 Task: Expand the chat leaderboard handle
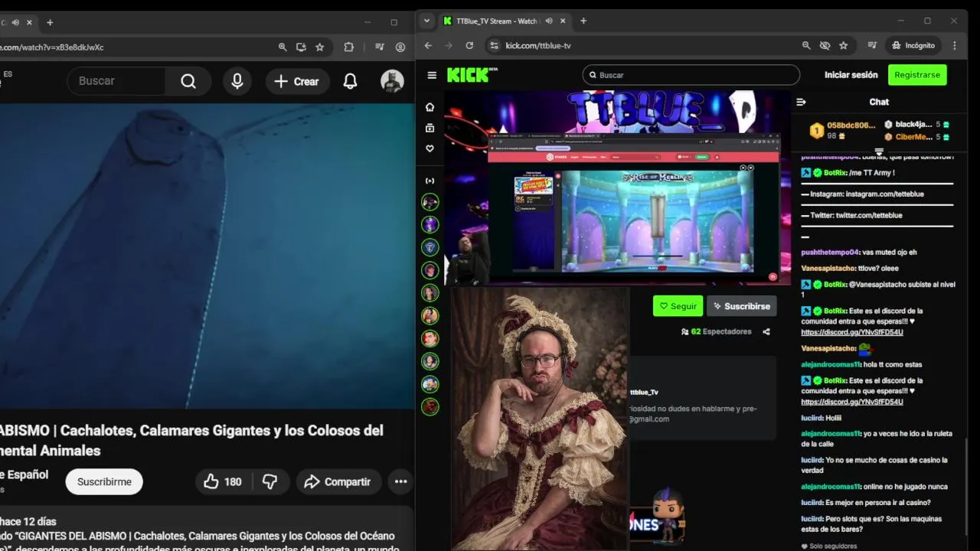pos(879,152)
